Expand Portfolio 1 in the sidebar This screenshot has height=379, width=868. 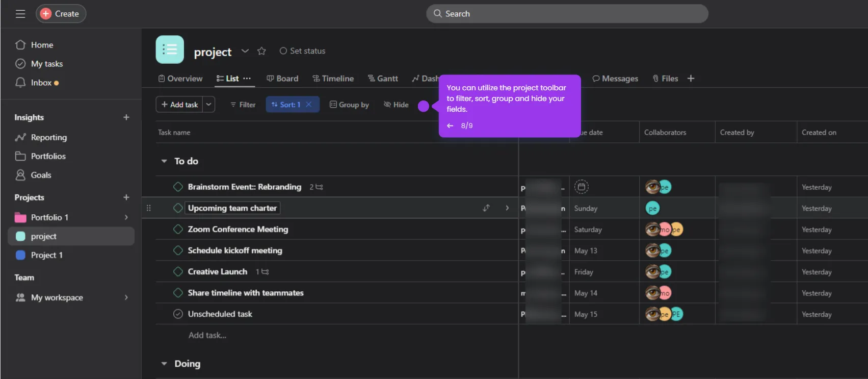click(126, 217)
